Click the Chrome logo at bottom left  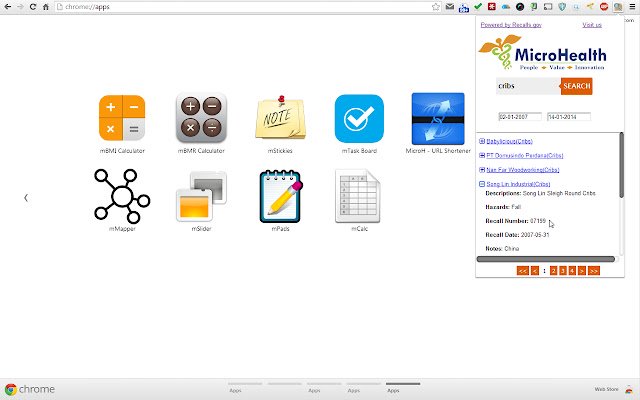[11, 389]
